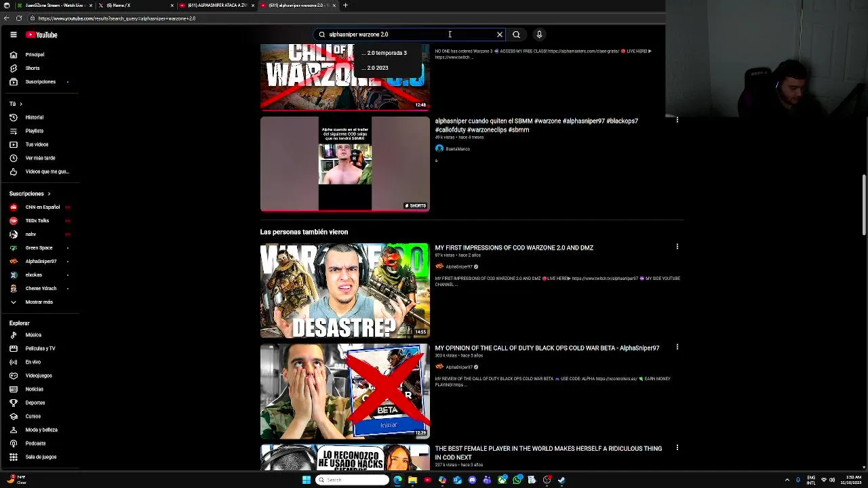The height and width of the screenshot is (488, 868).
Task: Open Videojuegos under Explorar
Action: click(x=40, y=375)
